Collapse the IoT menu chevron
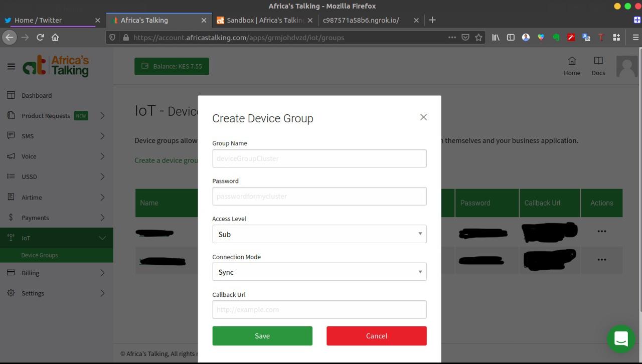642x364 pixels. click(x=102, y=238)
